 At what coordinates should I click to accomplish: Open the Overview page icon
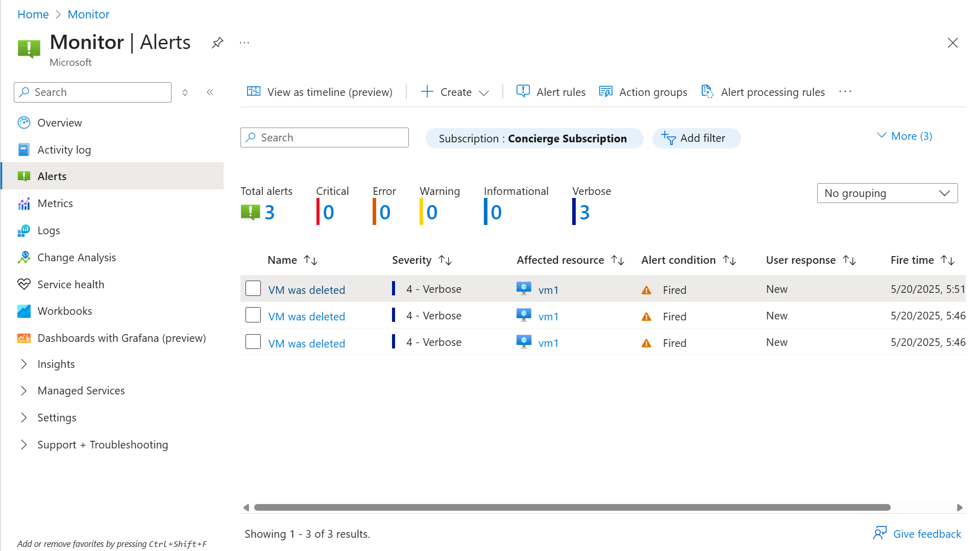(x=24, y=122)
